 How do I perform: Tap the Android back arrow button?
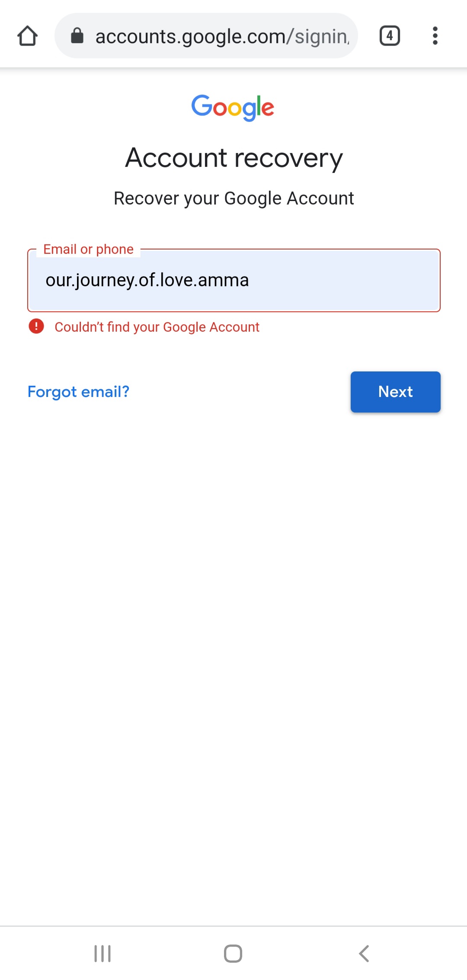364,953
